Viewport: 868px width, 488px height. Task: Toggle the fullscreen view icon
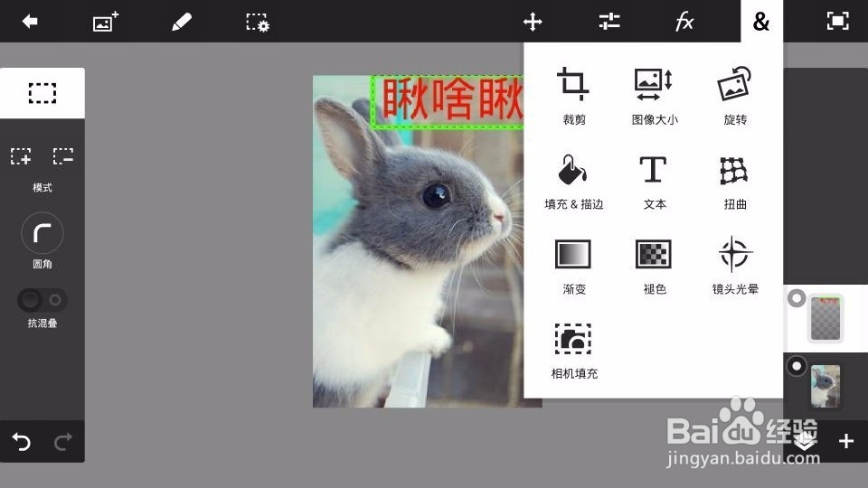837,22
